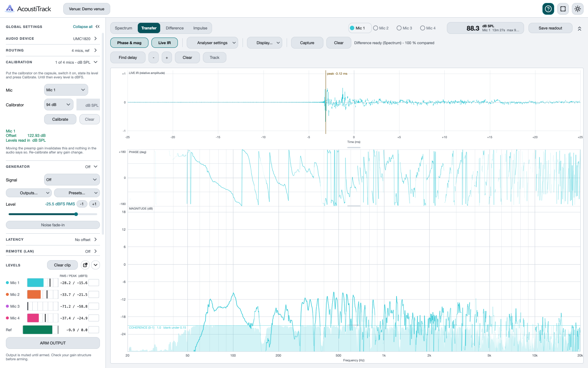Click the Calibrate button
Viewport: 588px width, 368px height.
(60, 119)
